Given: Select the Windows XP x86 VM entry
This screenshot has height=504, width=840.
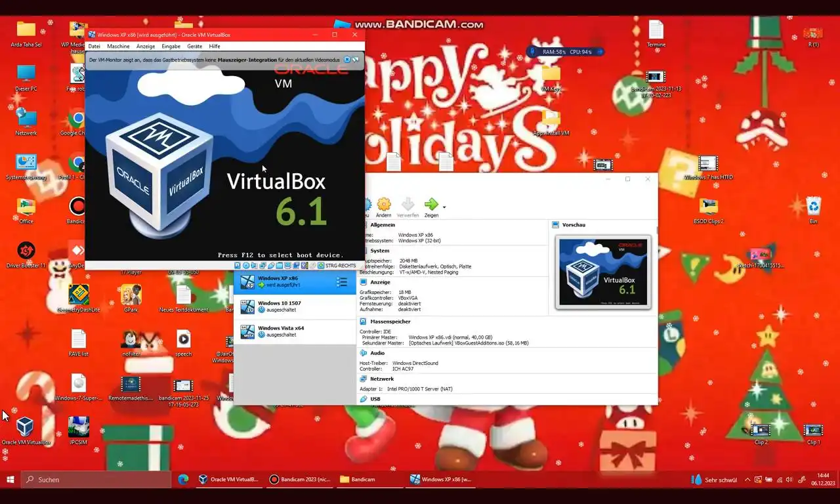Looking at the screenshot, I should tap(295, 282).
